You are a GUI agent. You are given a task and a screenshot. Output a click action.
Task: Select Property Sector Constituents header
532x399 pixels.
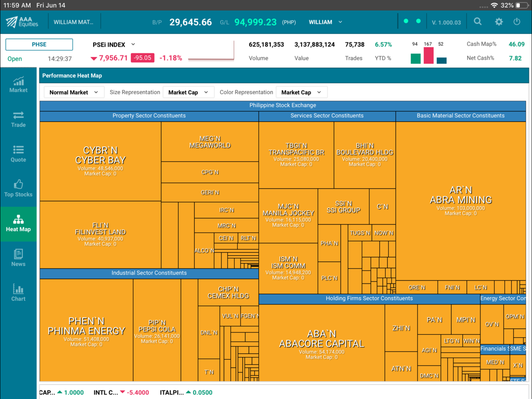[x=149, y=115]
